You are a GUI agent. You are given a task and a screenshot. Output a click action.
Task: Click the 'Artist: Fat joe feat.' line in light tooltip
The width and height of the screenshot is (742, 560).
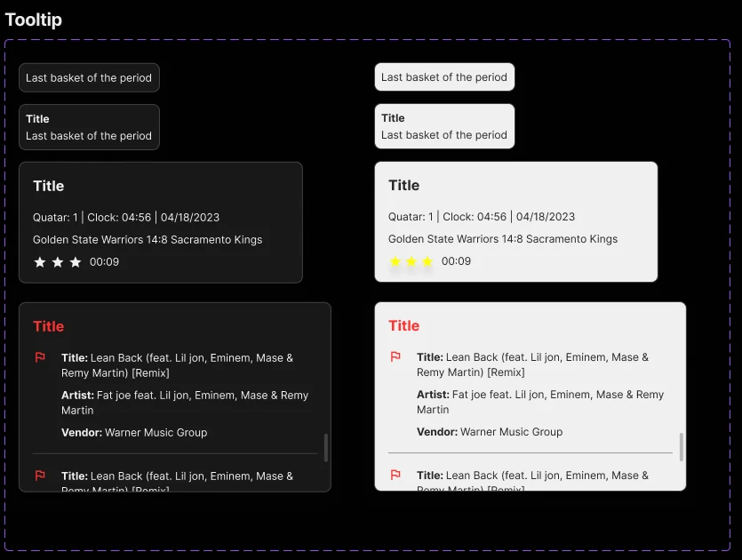[540, 402]
